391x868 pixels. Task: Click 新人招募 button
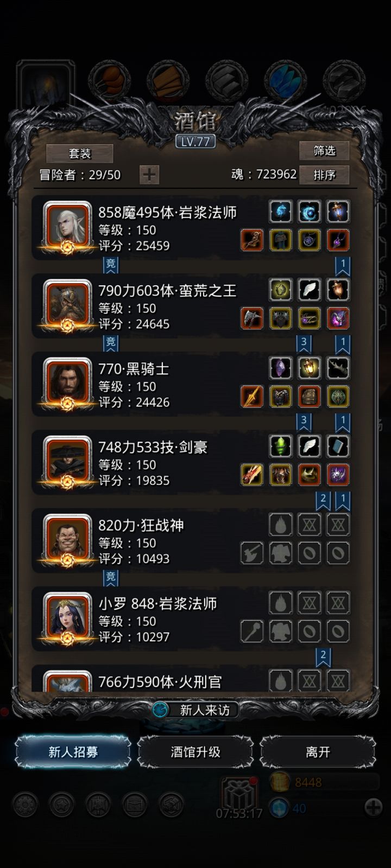pyautogui.click(x=73, y=752)
